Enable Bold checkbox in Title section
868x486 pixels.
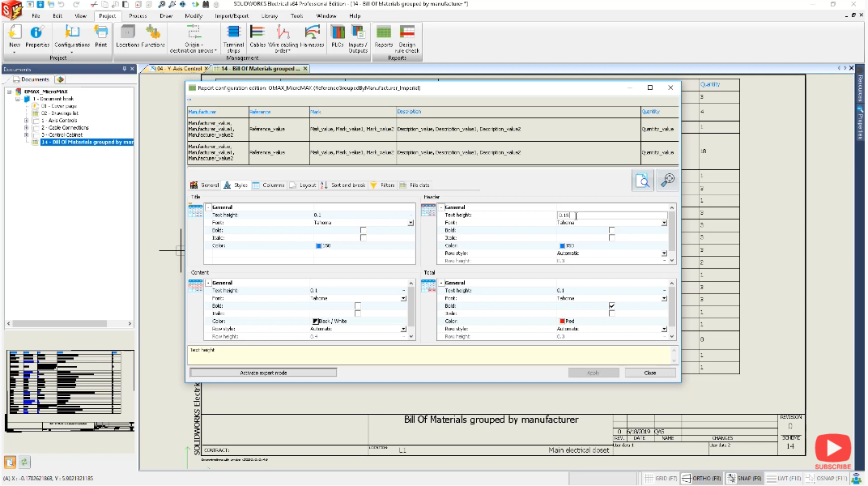click(363, 230)
